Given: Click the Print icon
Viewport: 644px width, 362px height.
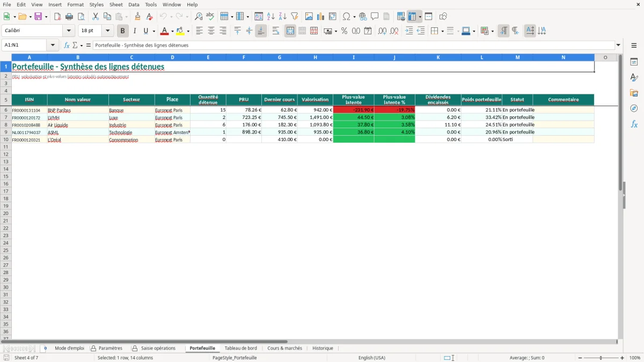Looking at the screenshot, I should coord(69,17).
